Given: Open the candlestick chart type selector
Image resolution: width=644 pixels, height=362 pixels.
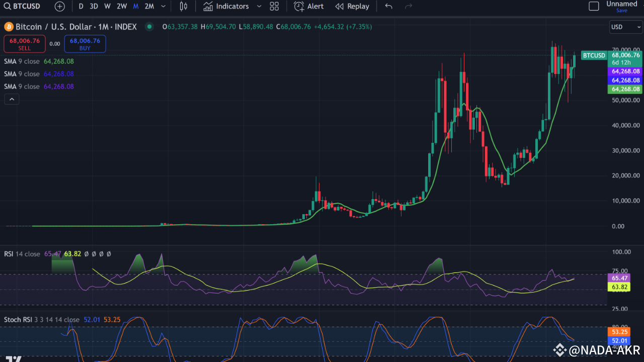Looking at the screenshot, I should (x=183, y=6).
